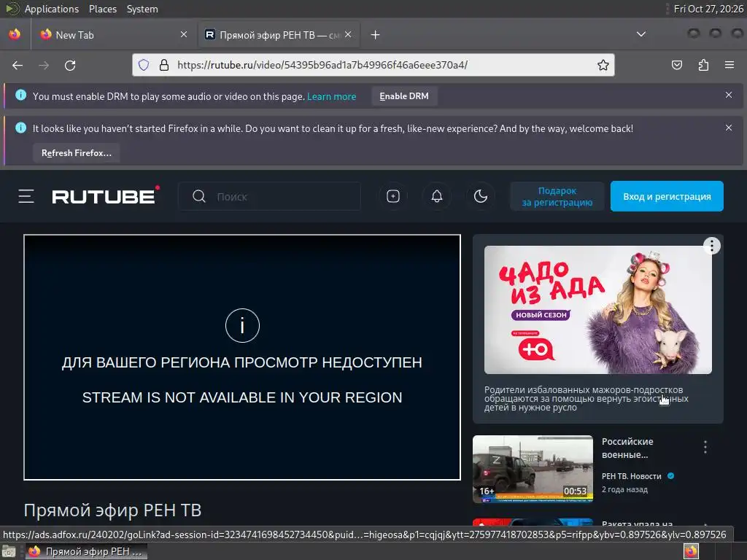The width and height of the screenshot is (747, 560).
Task: Click the info icon in the video player
Action: tap(242, 326)
